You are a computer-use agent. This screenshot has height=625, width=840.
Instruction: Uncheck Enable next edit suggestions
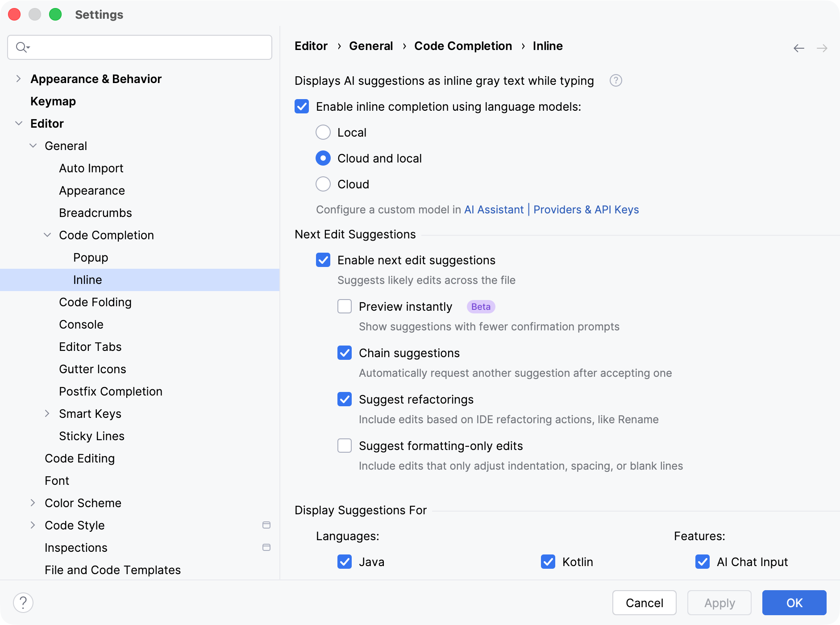click(323, 260)
